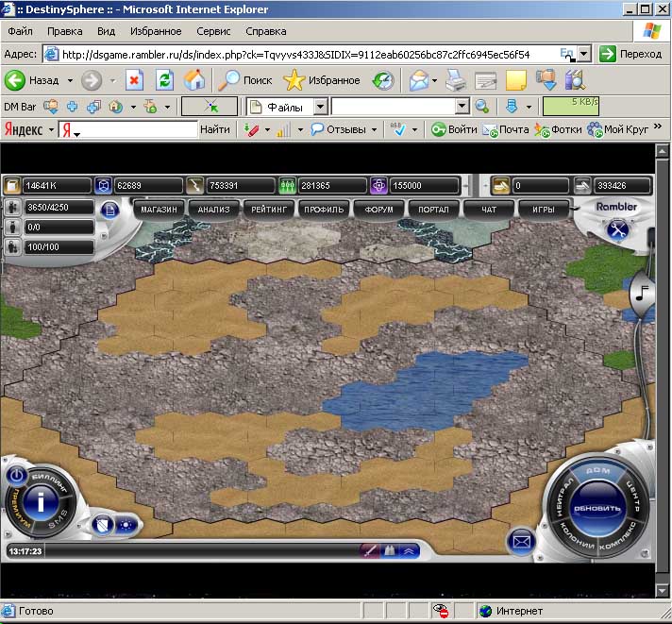This screenshot has height=624, width=672.
Task: Click the ДОМ segment on navigation wheel
Action: pyautogui.click(x=597, y=470)
